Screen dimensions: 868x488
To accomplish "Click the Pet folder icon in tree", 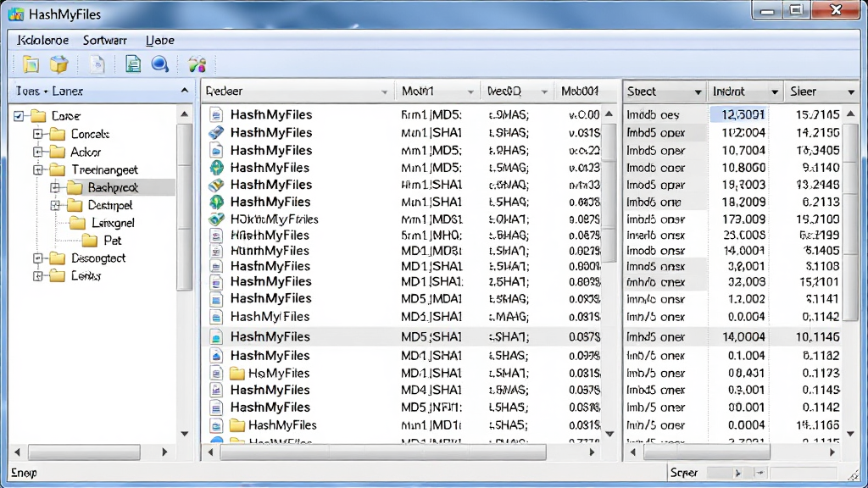I will (x=90, y=241).
